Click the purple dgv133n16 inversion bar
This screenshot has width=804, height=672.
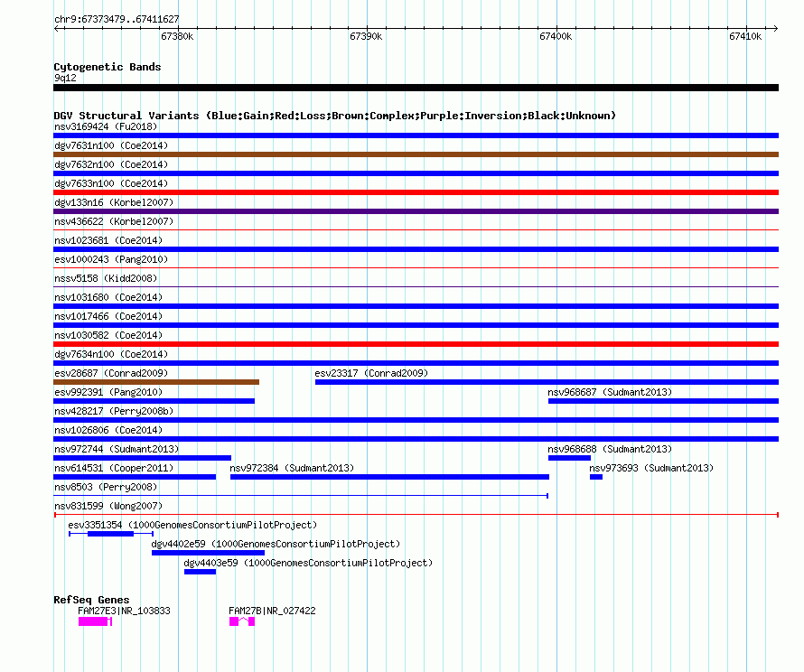(x=416, y=211)
